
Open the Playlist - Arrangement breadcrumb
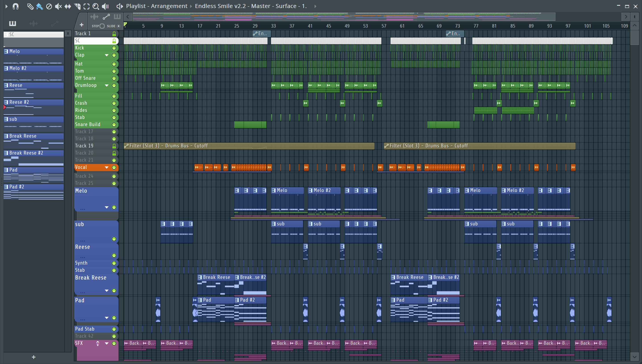tap(156, 6)
